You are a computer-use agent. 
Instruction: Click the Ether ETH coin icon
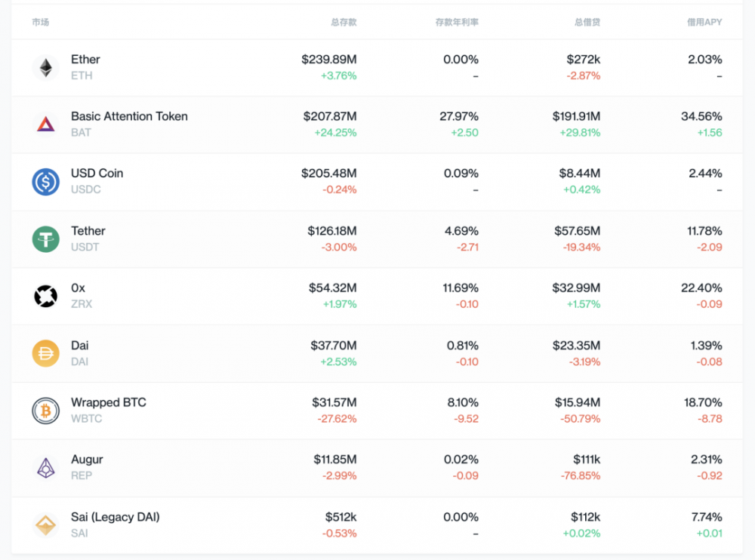click(45, 68)
